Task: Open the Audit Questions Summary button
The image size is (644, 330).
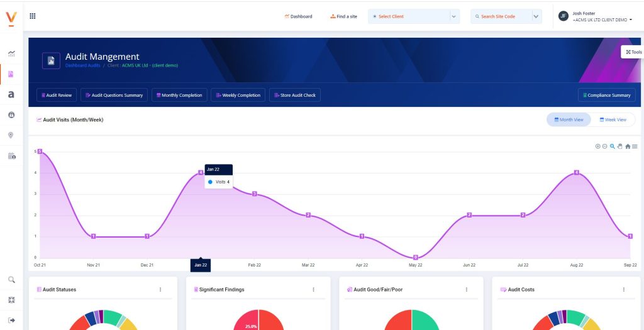Action: tap(114, 95)
